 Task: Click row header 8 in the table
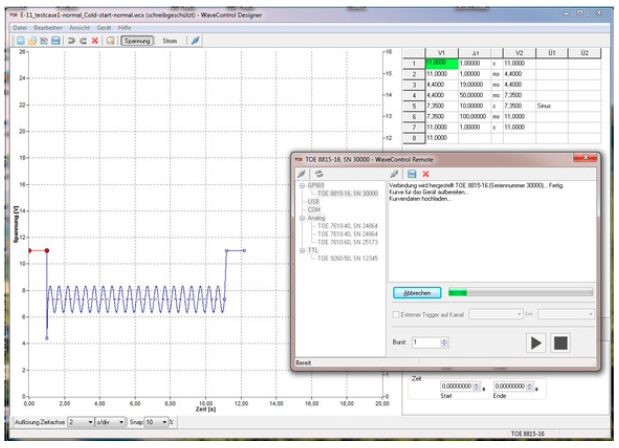pyautogui.click(x=414, y=138)
